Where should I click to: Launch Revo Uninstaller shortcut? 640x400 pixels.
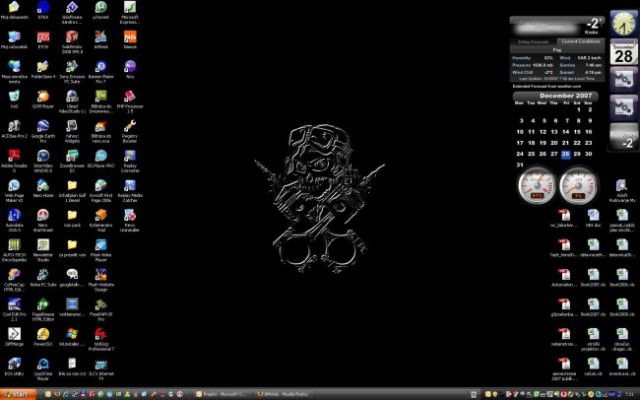click(x=130, y=220)
